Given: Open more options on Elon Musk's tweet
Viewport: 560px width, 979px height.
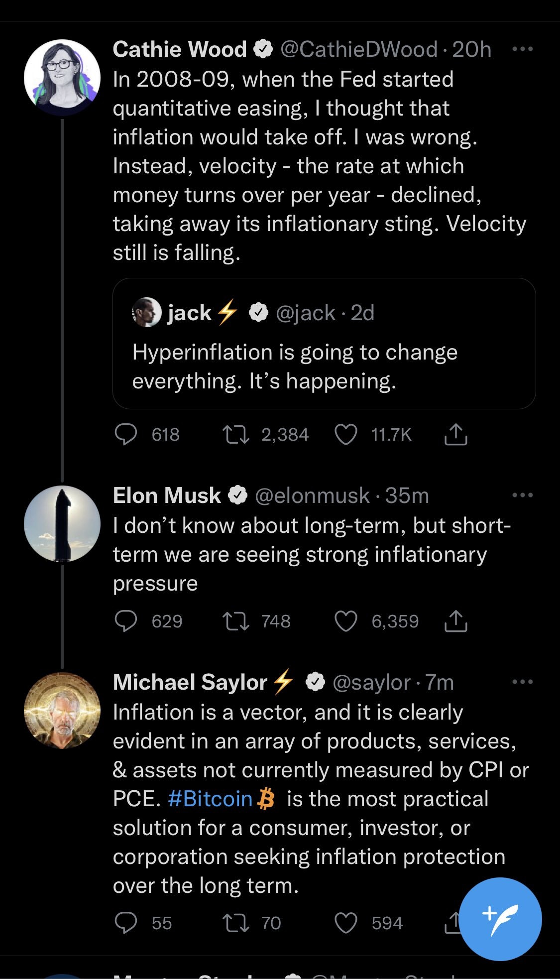Looking at the screenshot, I should point(522,495).
